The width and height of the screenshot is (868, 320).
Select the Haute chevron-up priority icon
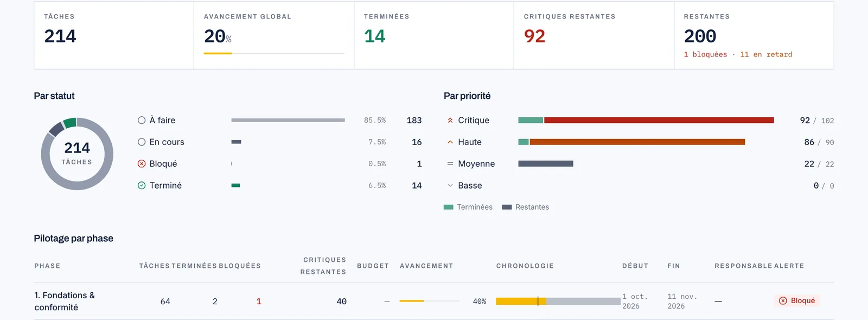450,142
